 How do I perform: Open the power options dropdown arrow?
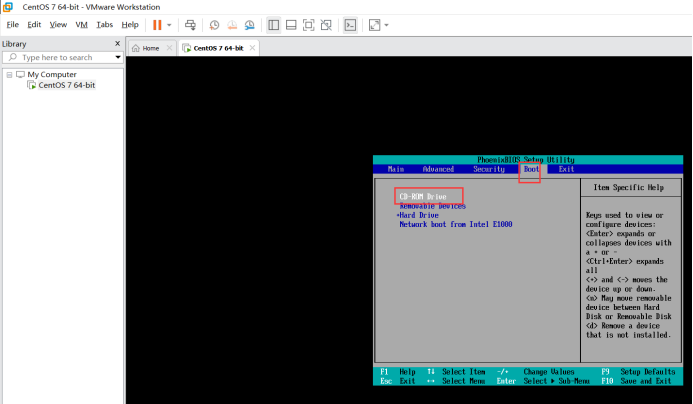click(x=169, y=24)
